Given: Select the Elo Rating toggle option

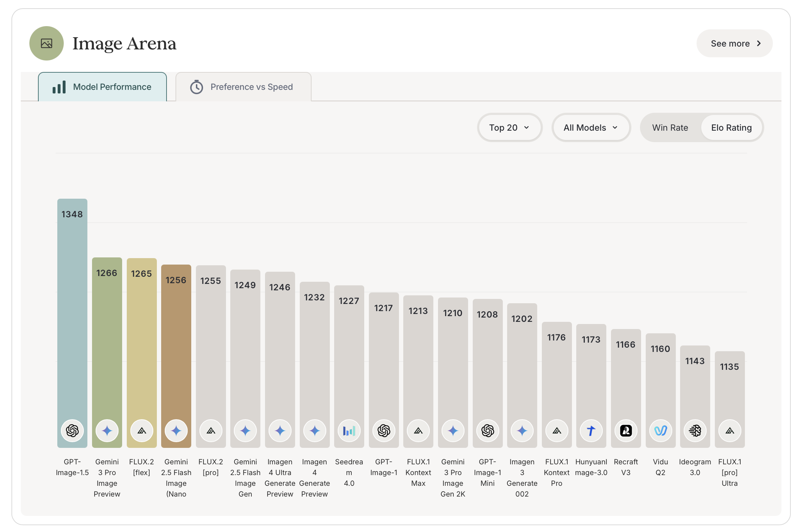Looking at the screenshot, I should tap(731, 128).
